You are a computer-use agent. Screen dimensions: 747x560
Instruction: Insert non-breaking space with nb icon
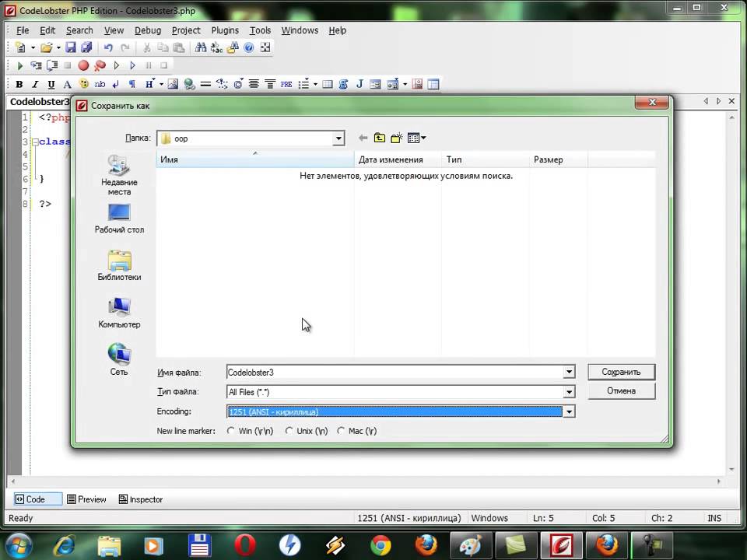click(x=100, y=84)
